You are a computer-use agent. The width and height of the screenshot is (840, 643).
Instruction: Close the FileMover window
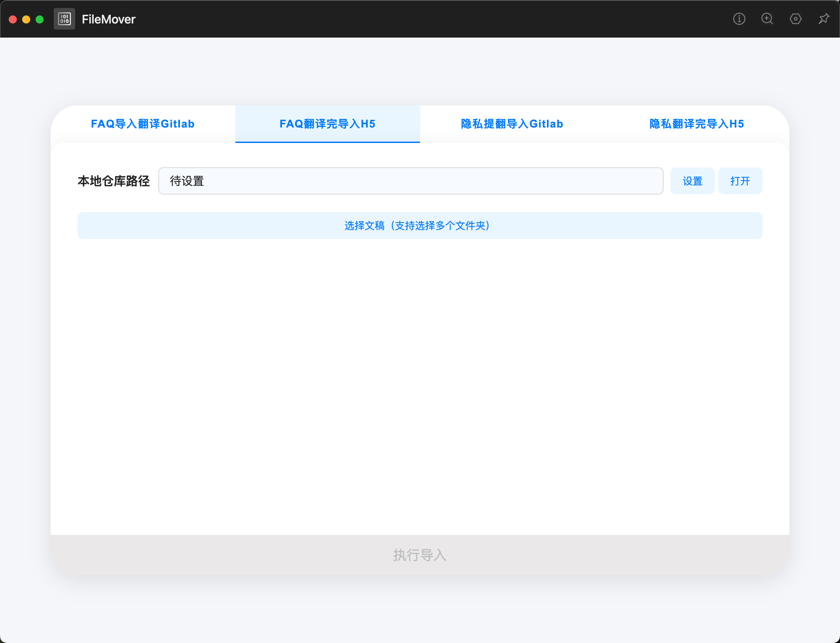(x=13, y=19)
